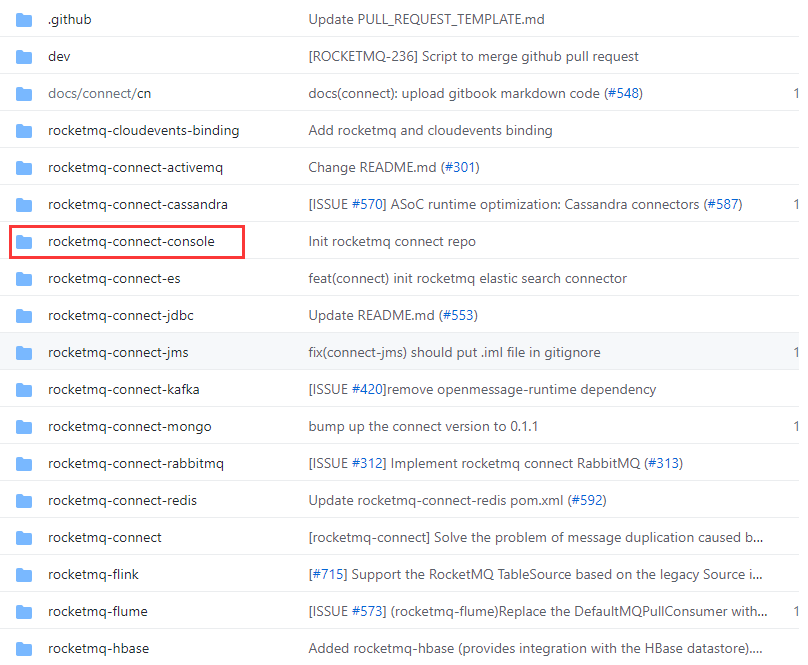Image resolution: width=808 pixels, height=665 pixels.
Task: Open issue #573 link
Action: coord(367,611)
